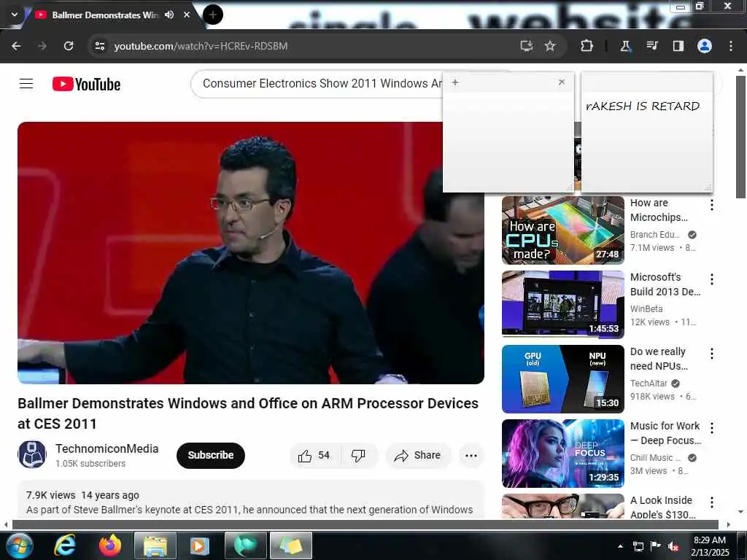Open options for A Look Inside Apple's video
This screenshot has height=560, width=747.
click(712, 502)
